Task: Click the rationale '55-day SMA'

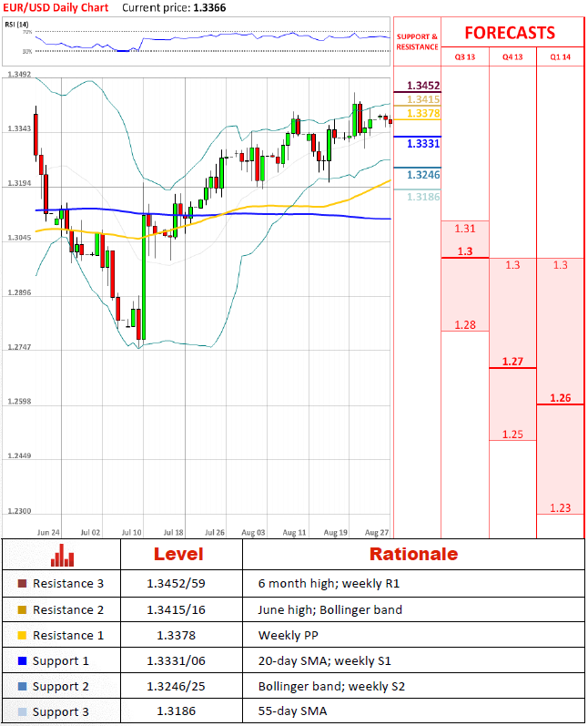Action: click(x=292, y=711)
